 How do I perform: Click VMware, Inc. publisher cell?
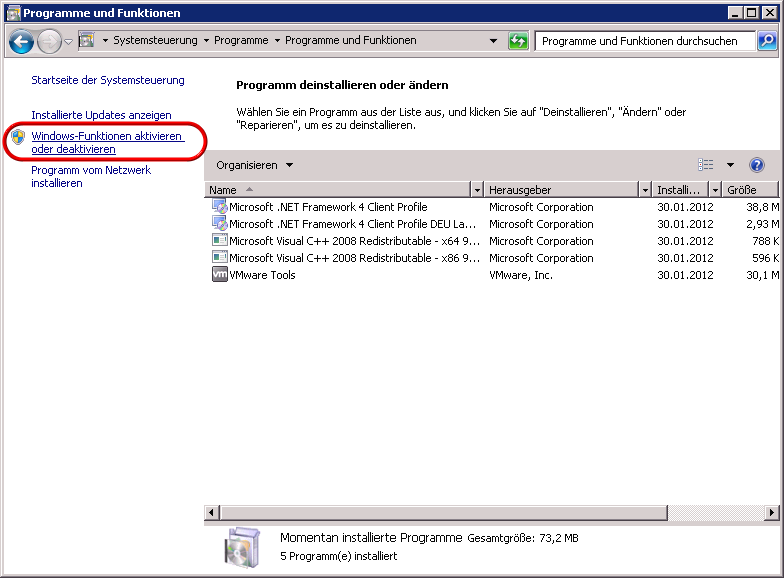pos(520,274)
